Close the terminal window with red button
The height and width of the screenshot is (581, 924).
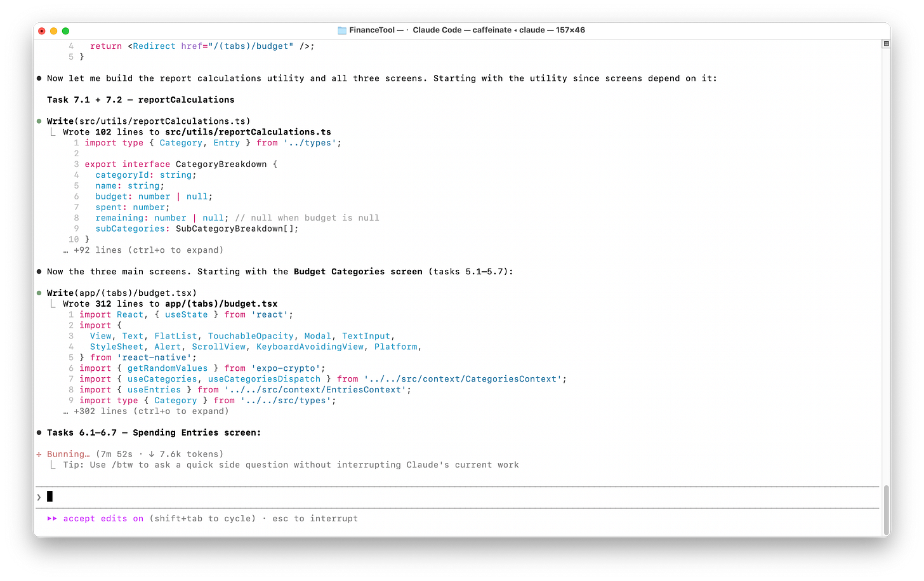pos(42,30)
